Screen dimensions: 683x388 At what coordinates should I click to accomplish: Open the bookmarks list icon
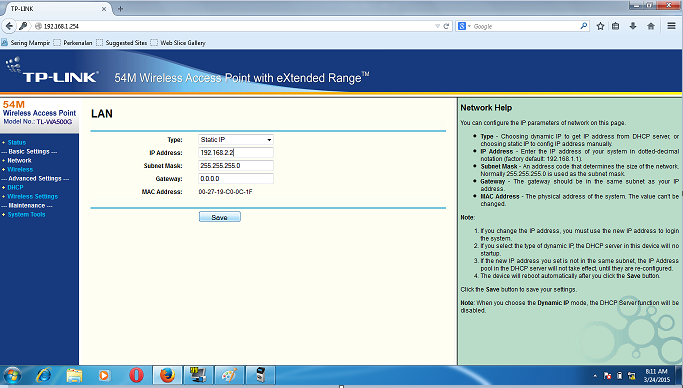pos(615,26)
